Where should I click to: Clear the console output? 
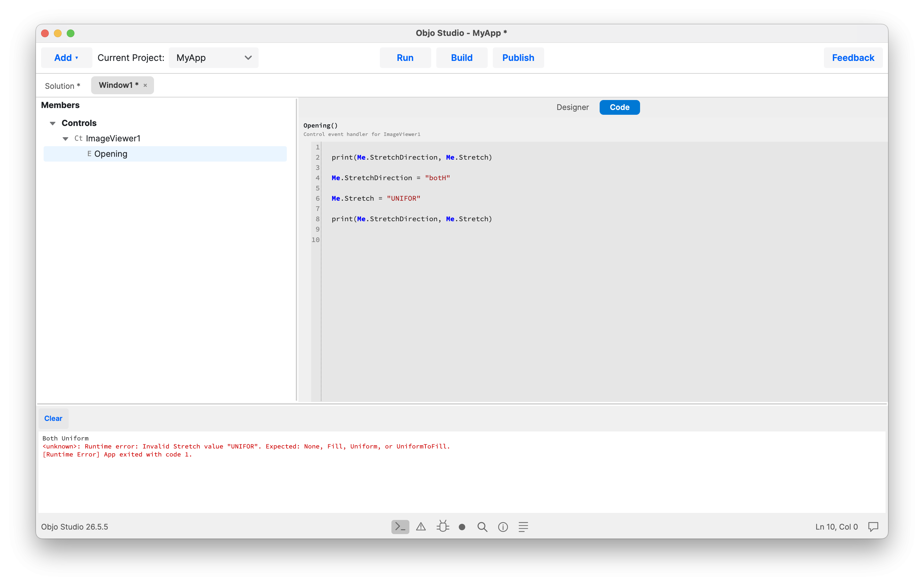tap(53, 418)
